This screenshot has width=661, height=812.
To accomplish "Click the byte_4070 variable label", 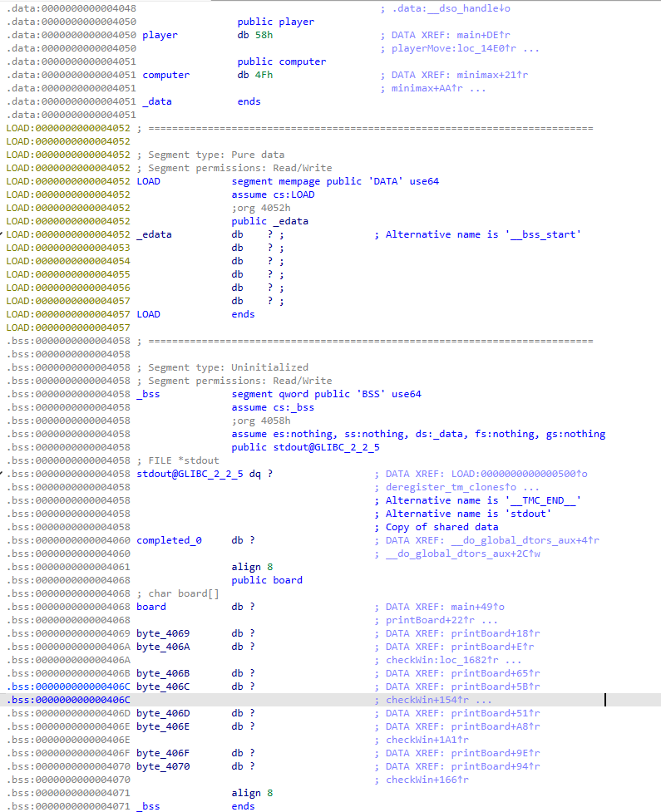I will tap(163, 766).
